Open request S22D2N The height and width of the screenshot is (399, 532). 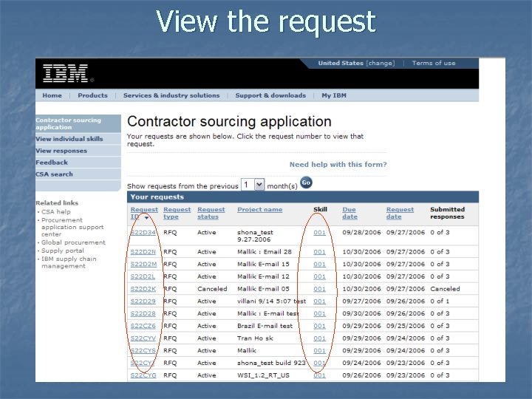point(143,252)
